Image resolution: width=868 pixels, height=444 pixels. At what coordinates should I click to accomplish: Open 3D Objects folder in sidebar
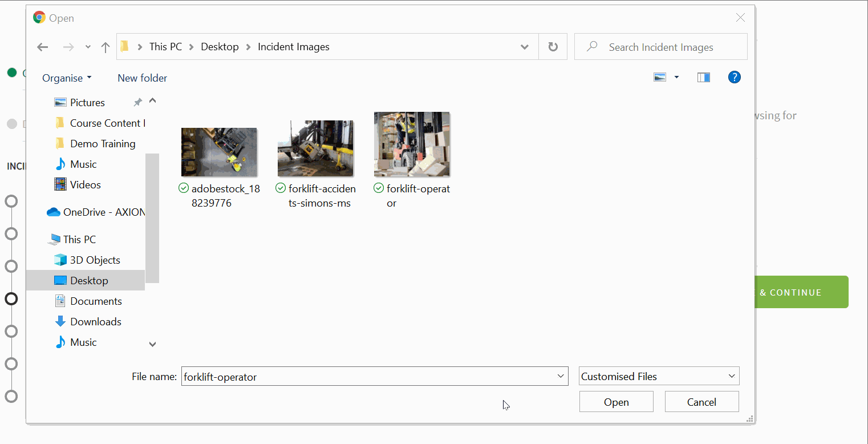click(x=95, y=260)
